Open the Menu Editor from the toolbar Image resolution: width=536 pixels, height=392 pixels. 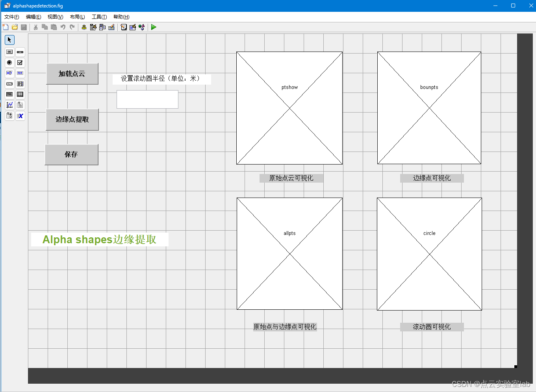point(93,27)
